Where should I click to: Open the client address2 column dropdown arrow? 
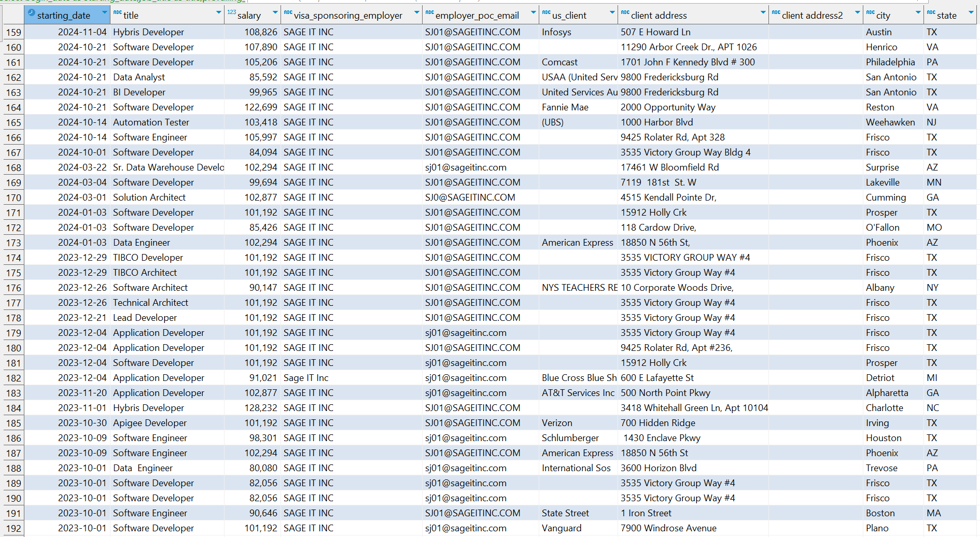[x=857, y=12]
